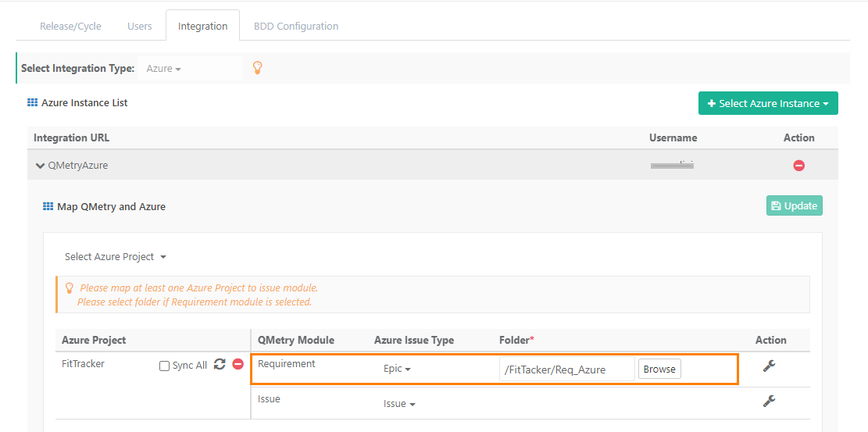
Task: Open the Select Azure Instance dropdown
Action: [x=768, y=104]
